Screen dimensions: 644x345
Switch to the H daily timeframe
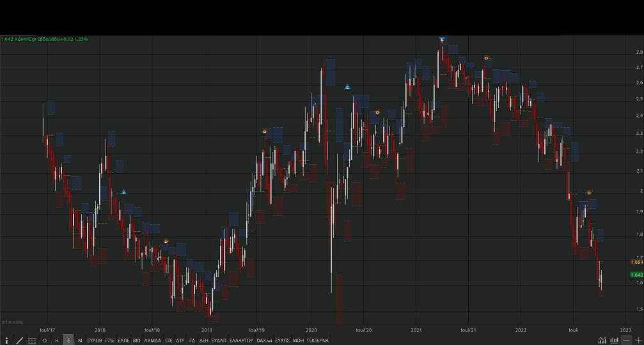(57, 341)
